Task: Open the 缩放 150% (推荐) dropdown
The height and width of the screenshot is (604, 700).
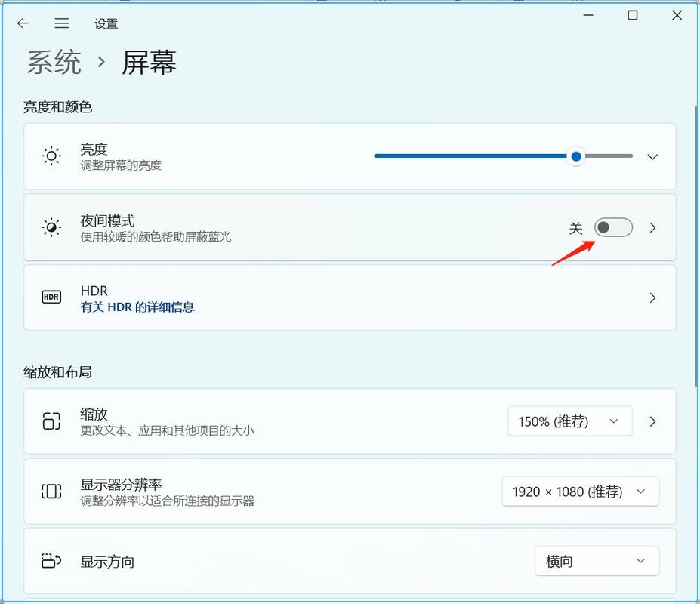Action: 569,421
